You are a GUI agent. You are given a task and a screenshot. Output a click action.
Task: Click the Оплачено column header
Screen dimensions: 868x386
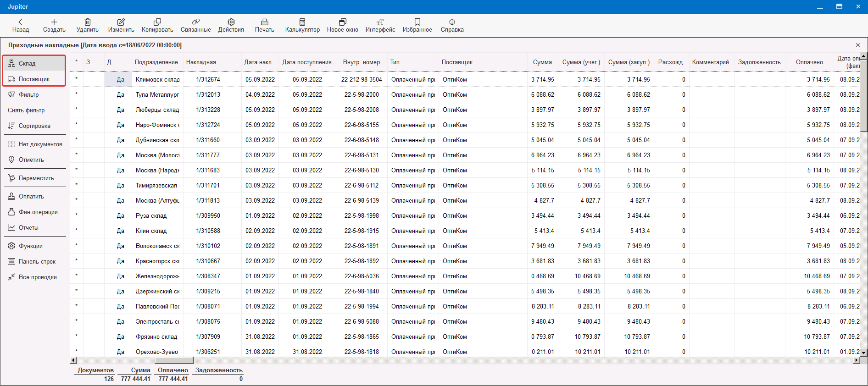[809, 62]
